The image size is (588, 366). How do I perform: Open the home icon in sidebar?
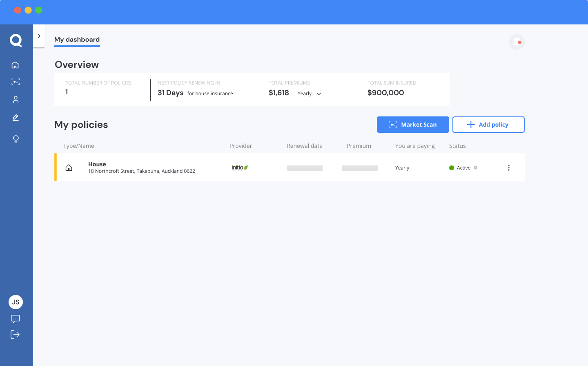click(x=15, y=65)
